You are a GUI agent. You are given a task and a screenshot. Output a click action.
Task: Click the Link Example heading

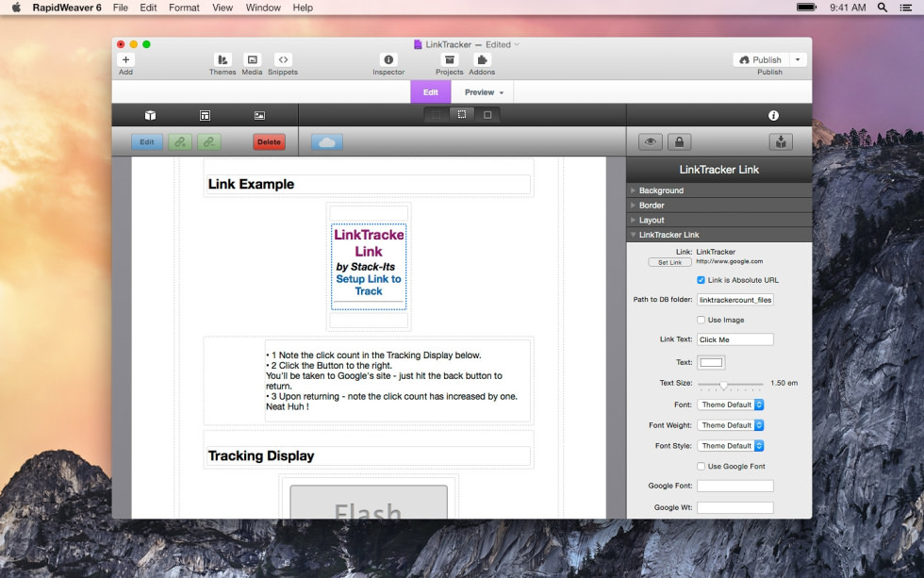[x=251, y=185]
